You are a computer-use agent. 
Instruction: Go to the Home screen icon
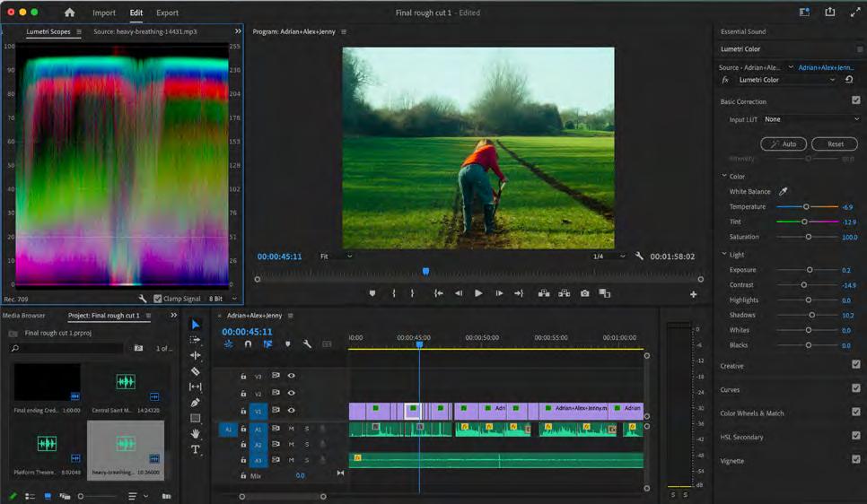pyautogui.click(x=69, y=13)
